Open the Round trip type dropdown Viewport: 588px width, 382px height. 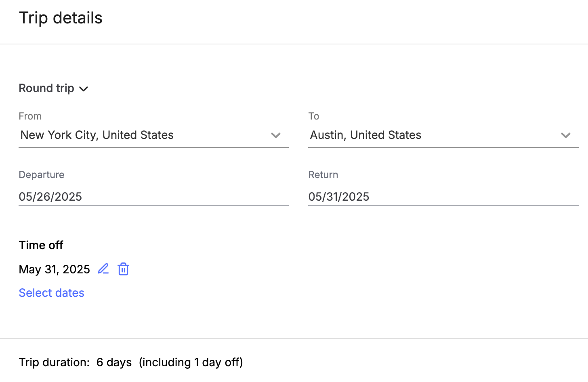[x=53, y=88]
